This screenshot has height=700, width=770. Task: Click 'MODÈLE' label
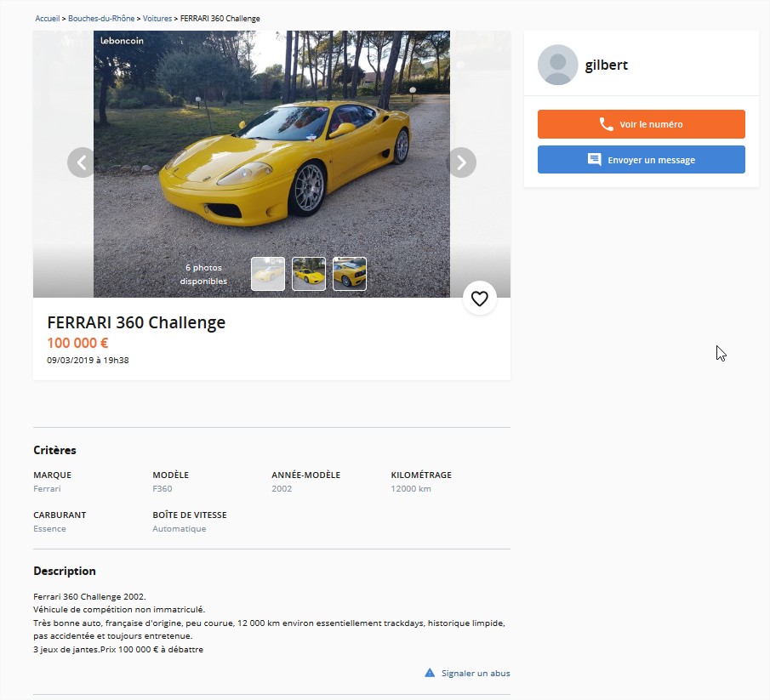[x=170, y=475]
